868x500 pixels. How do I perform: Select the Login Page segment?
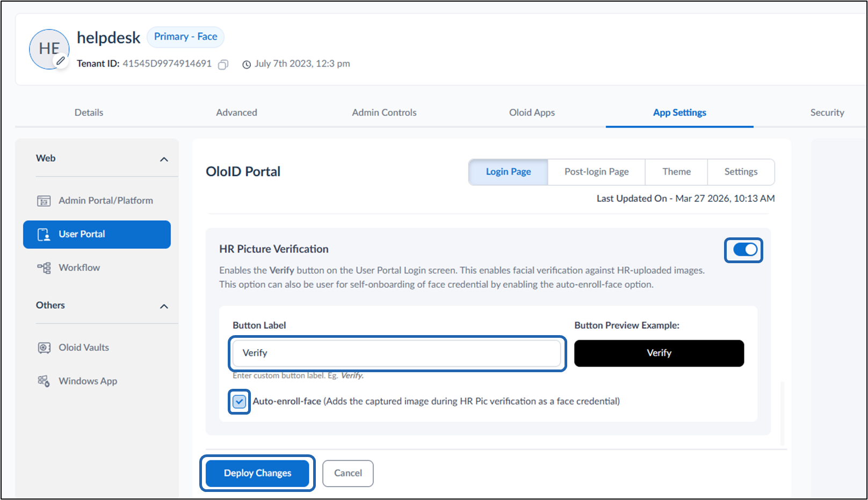(x=508, y=172)
